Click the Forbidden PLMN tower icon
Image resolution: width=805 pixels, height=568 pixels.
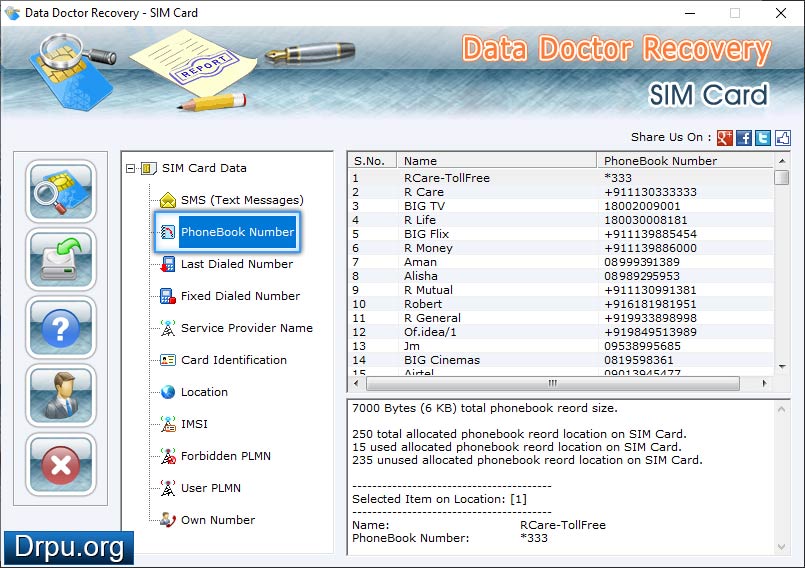[x=168, y=456]
